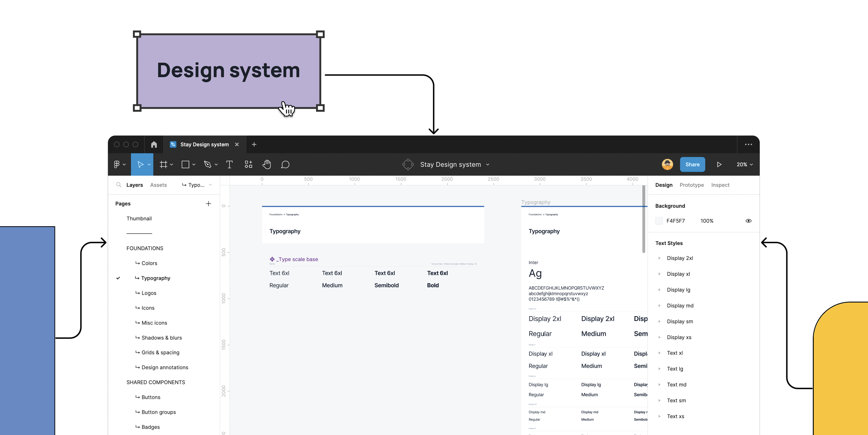Open the Resources components tool
Screen dimensions: 868x435
[248, 164]
